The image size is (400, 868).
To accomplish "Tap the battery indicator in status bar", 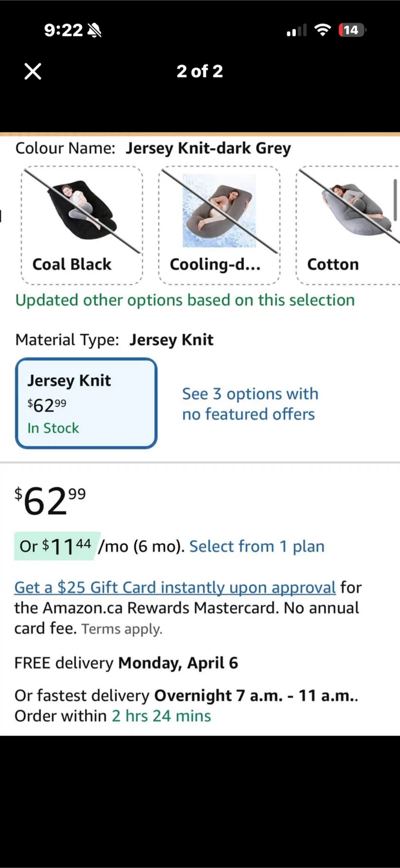I will [x=352, y=30].
